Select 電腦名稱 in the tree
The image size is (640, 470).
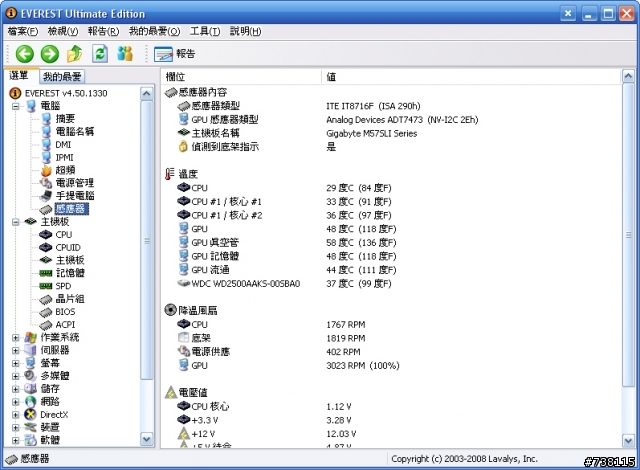(75, 131)
